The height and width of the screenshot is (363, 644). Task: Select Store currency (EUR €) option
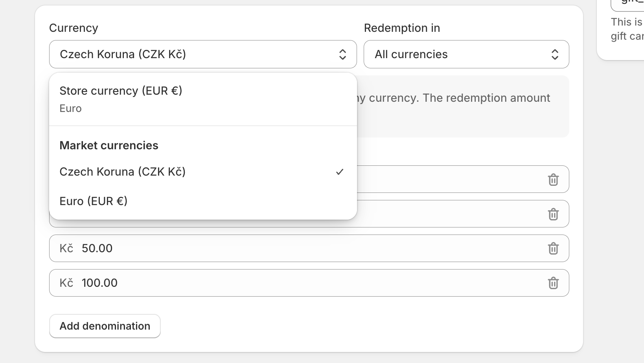[x=203, y=99]
